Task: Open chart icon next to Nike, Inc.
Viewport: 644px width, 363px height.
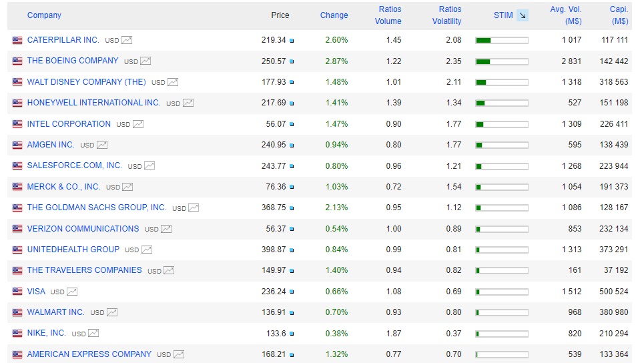Action: tap(93, 334)
